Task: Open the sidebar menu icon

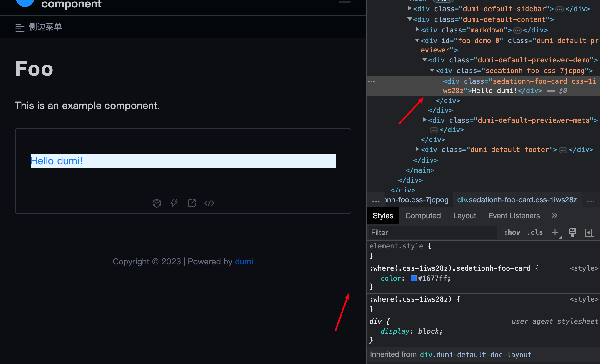Action: point(20,27)
